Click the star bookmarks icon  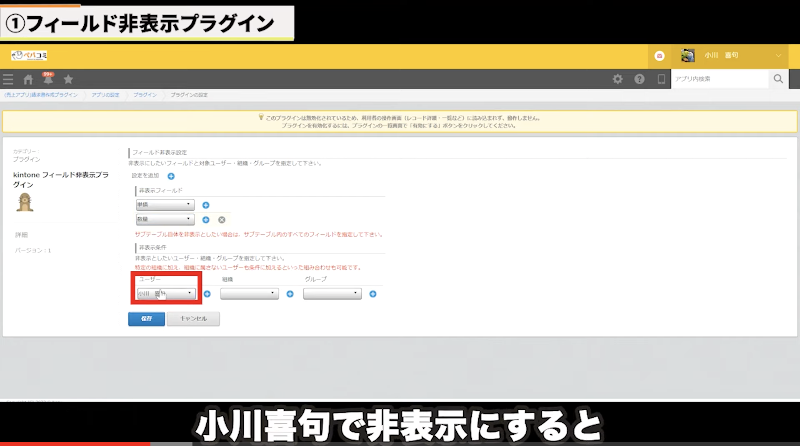pyautogui.click(x=68, y=79)
